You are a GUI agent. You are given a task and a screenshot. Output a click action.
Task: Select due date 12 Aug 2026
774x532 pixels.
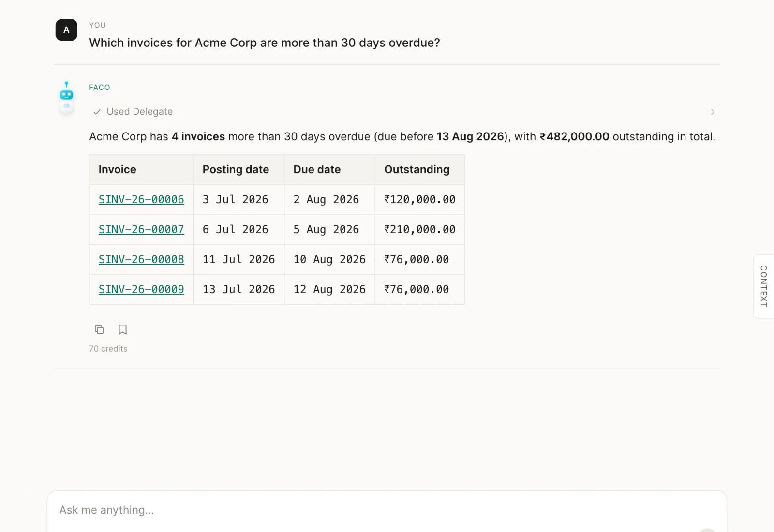(x=329, y=289)
